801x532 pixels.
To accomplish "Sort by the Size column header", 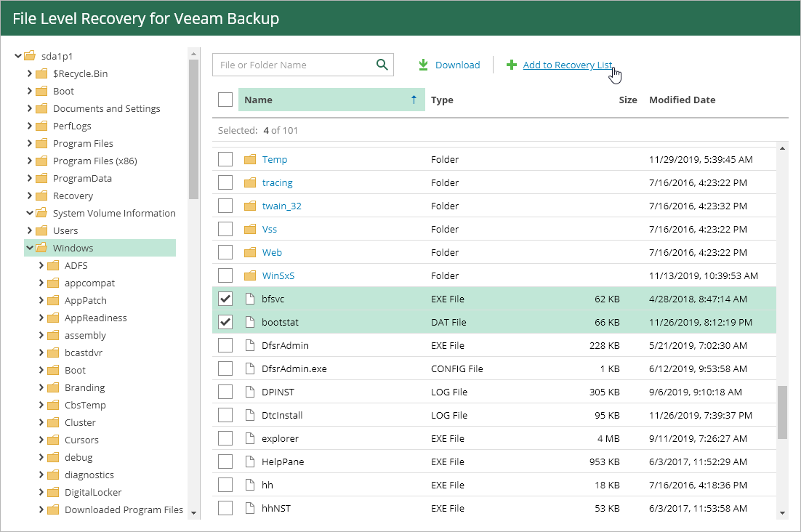I will 628,100.
